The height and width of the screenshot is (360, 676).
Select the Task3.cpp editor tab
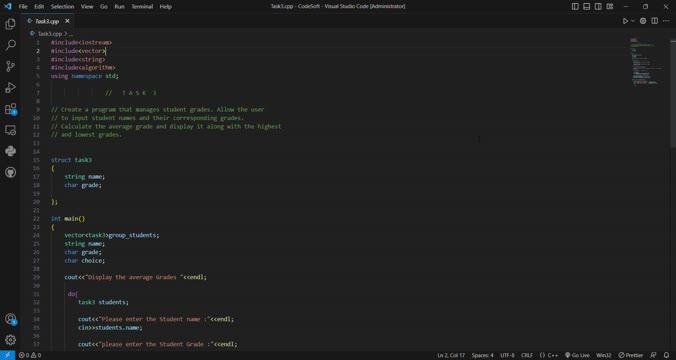pos(47,21)
